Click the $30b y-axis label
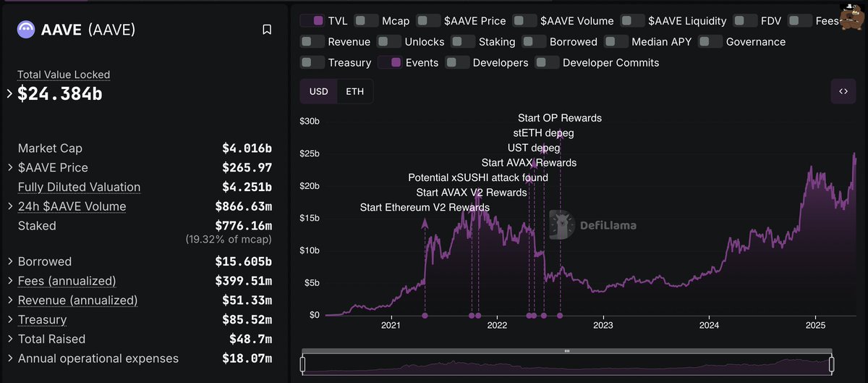Image resolution: width=868 pixels, height=383 pixels. (x=310, y=121)
